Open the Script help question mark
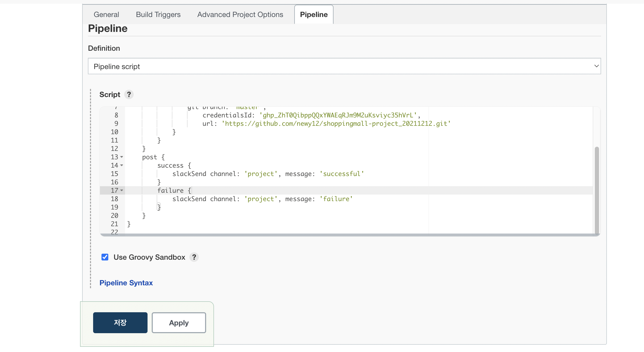Image resolution: width=644 pixels, height=352 pixels. 129,94
